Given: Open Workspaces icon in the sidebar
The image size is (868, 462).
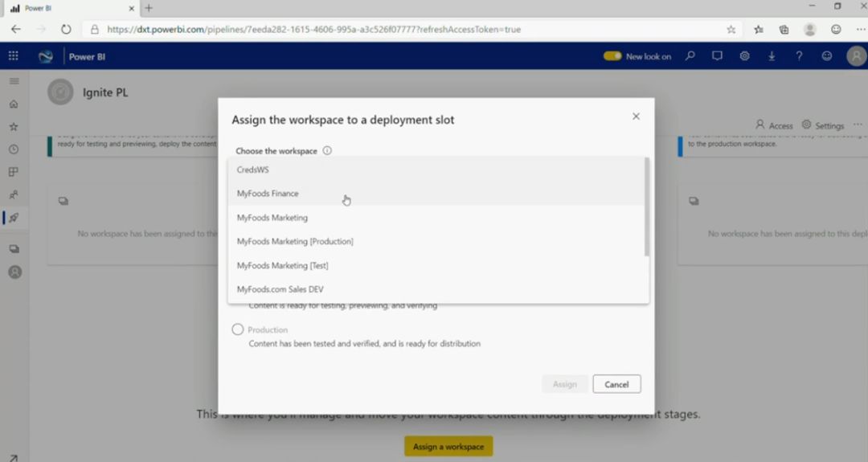Looking at the screenshot, I should coord(14,249).
